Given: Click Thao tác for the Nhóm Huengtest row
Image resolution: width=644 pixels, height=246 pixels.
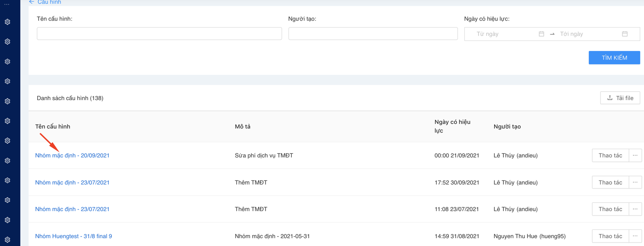Looking at the screenshot, I should pos(610,236).
